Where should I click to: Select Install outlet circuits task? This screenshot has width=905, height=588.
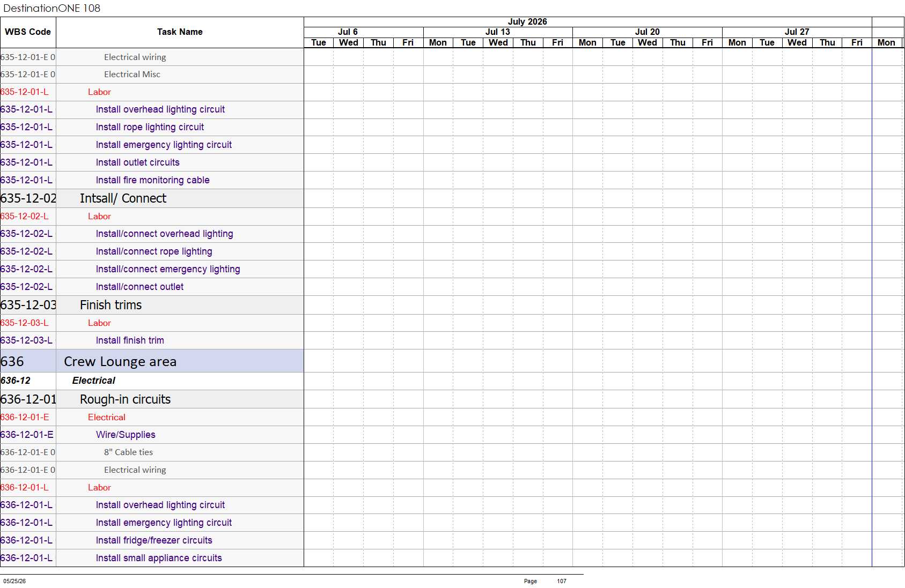pos(152,163)
